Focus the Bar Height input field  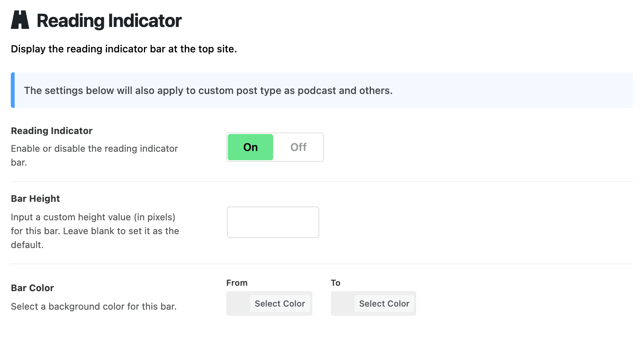pos(273,222)
